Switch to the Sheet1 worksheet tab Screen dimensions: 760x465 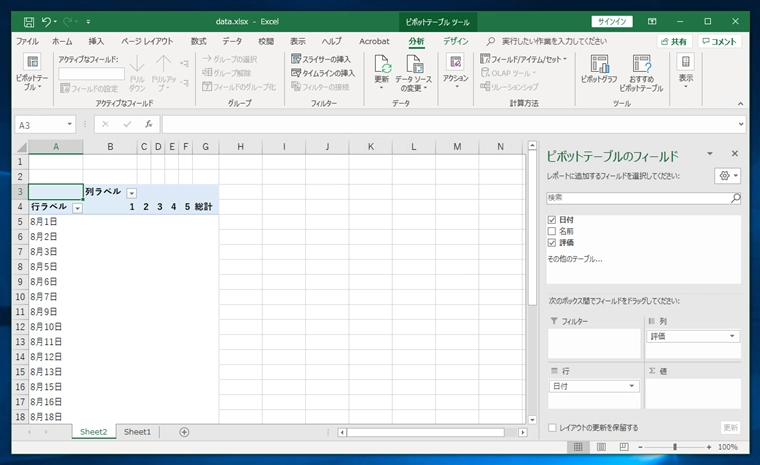137,432
